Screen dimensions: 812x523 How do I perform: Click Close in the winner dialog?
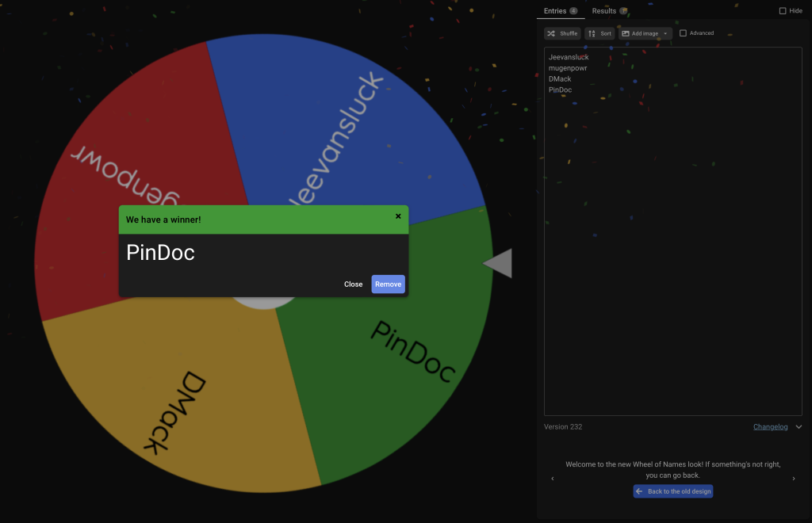click(x=353, y=284)
